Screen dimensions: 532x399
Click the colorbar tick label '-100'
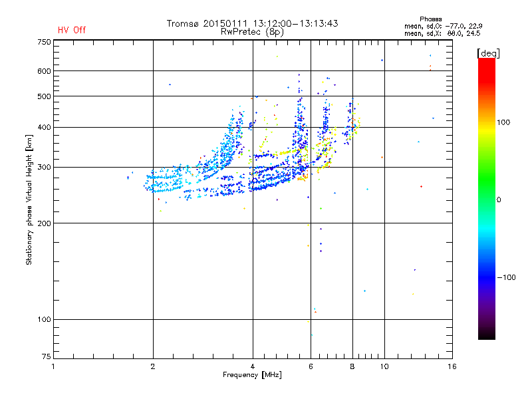[506, 277]
